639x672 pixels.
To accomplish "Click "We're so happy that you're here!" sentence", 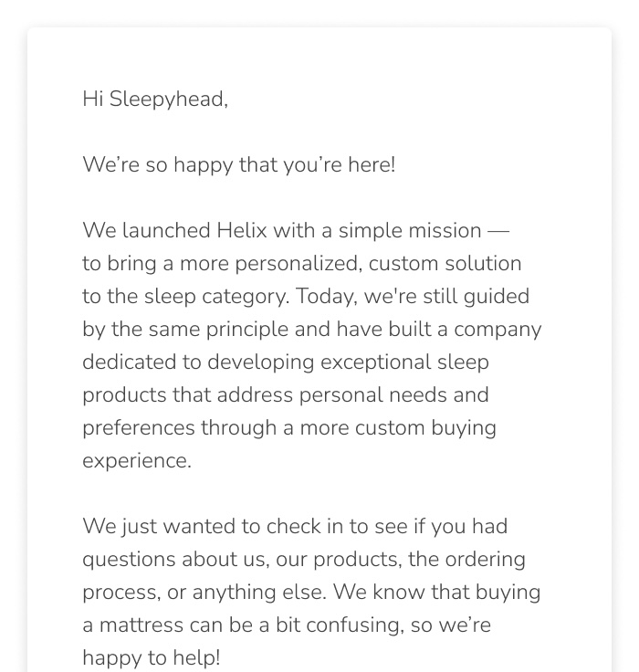I will (x=238, y=164).
